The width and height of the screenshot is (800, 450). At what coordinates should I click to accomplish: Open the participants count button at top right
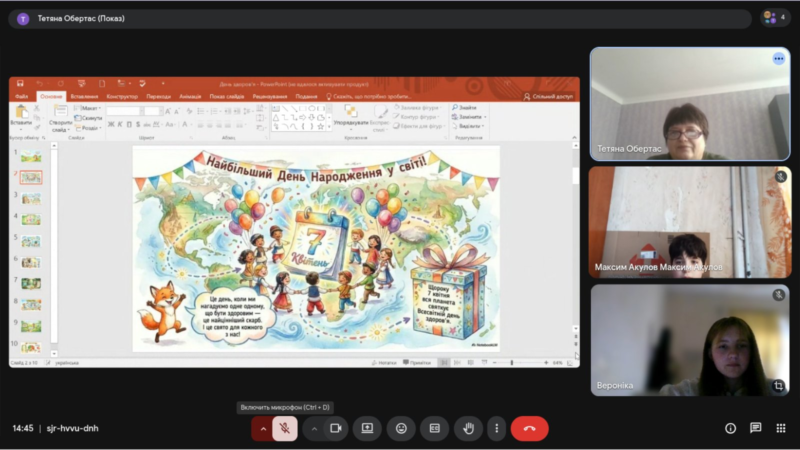[775, 18]
